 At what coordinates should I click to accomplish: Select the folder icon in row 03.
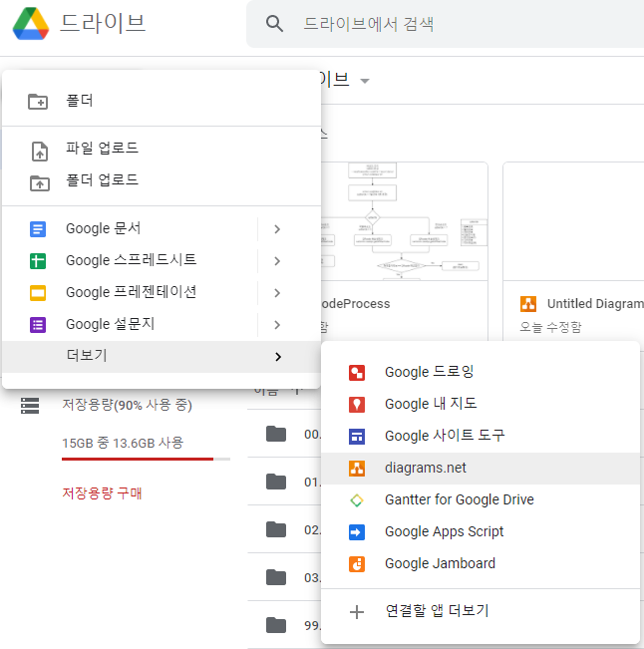coord(276,577)
